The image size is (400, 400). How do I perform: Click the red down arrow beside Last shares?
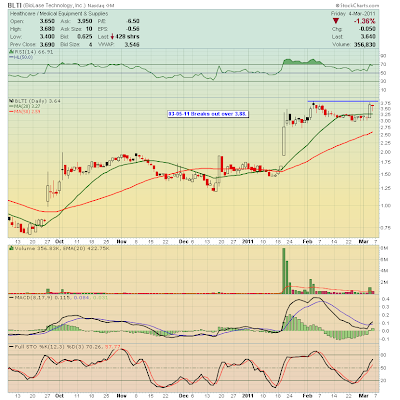(113, 37)
